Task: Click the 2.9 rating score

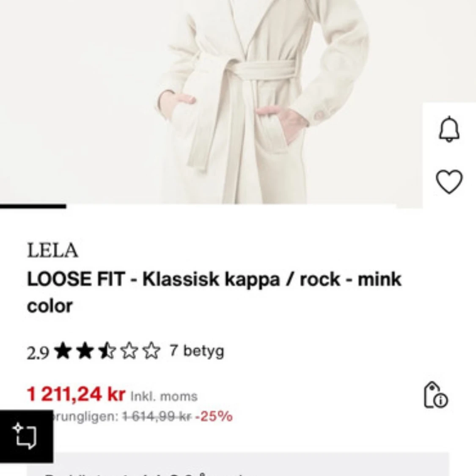Action: 37,350
